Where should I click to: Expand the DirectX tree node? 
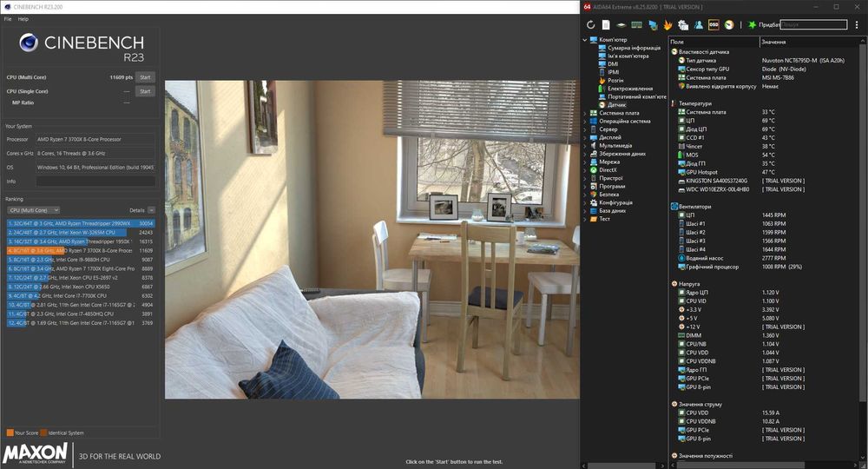[x=584, y=170]
